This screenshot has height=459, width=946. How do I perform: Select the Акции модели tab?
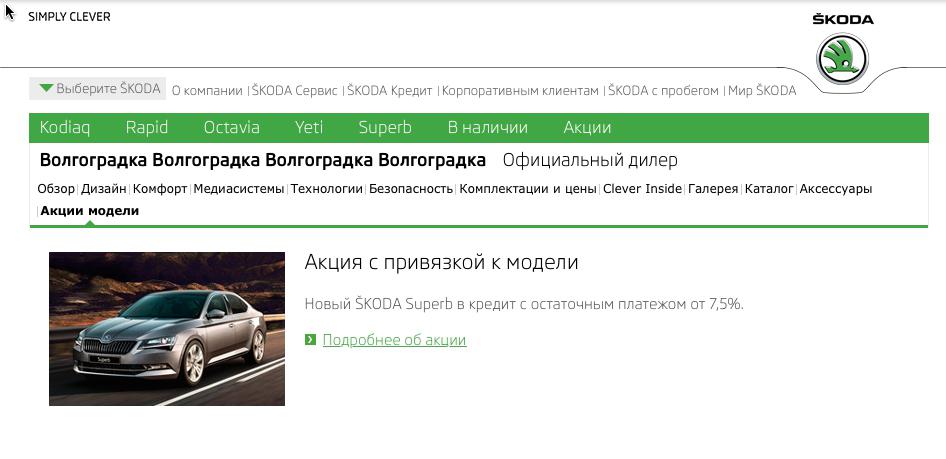coord(89,211)
